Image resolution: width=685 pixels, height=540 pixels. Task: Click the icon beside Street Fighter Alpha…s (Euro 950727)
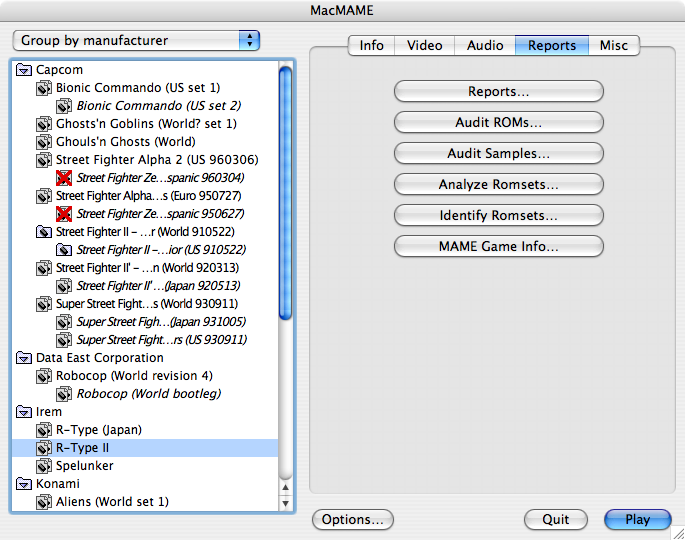(x=44, y=196)
